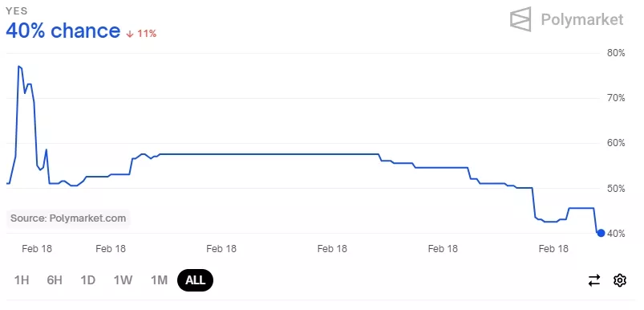Click the swap arrows icon

[x=594, y=280]
